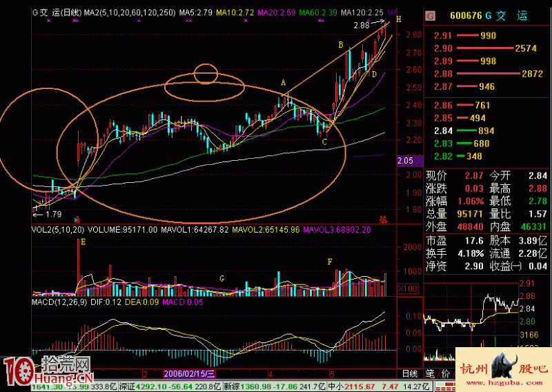Click the MAVOL1:64267.82 label
Viewport: 552px width, 392px height.
point(195,230)
